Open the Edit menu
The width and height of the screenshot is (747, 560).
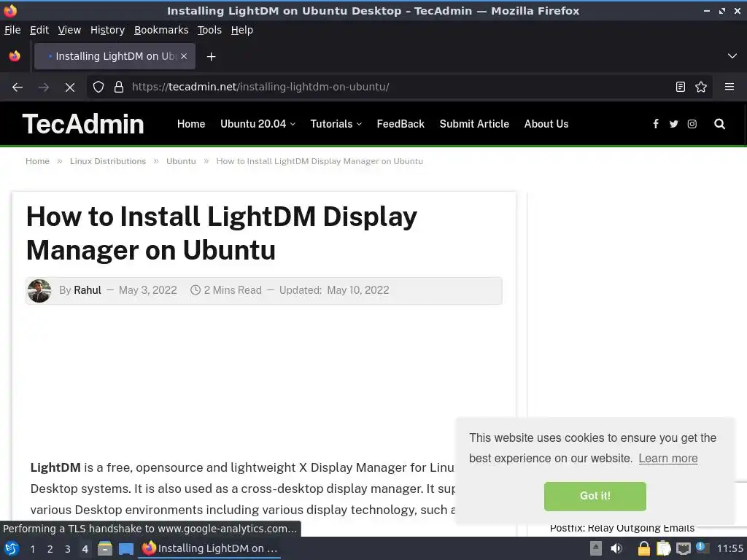(x=39, y=30)
